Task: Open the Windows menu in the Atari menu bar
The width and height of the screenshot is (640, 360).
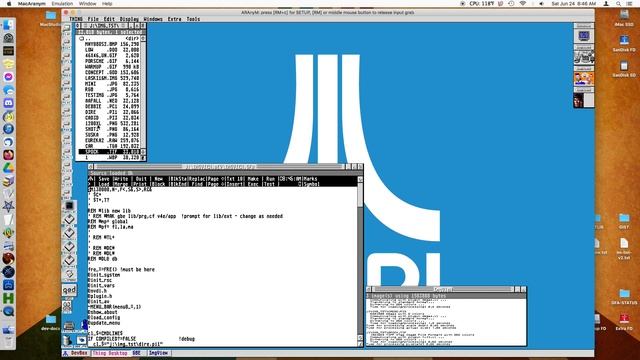Action: (x=153, y=19)
